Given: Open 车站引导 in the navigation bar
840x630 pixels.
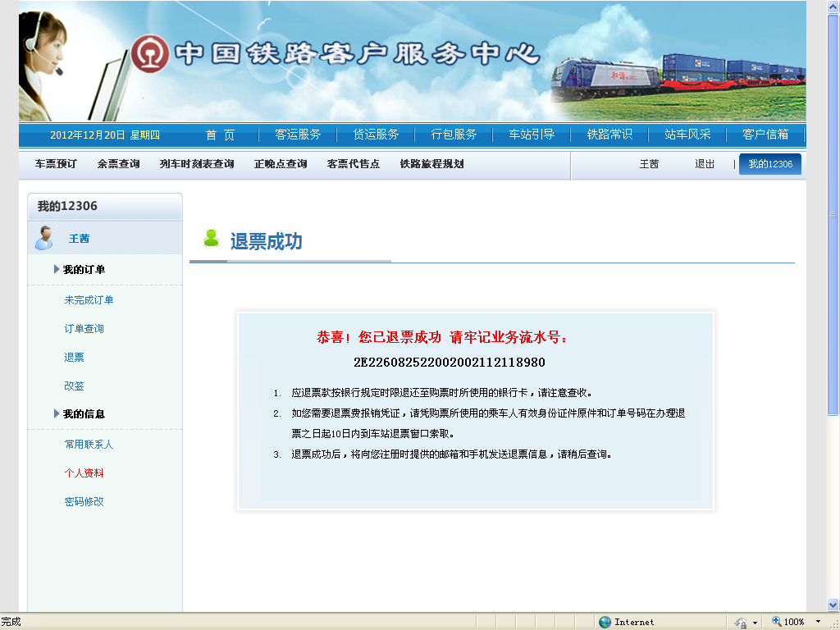Looking at the screenshot, I should (532, 135).
